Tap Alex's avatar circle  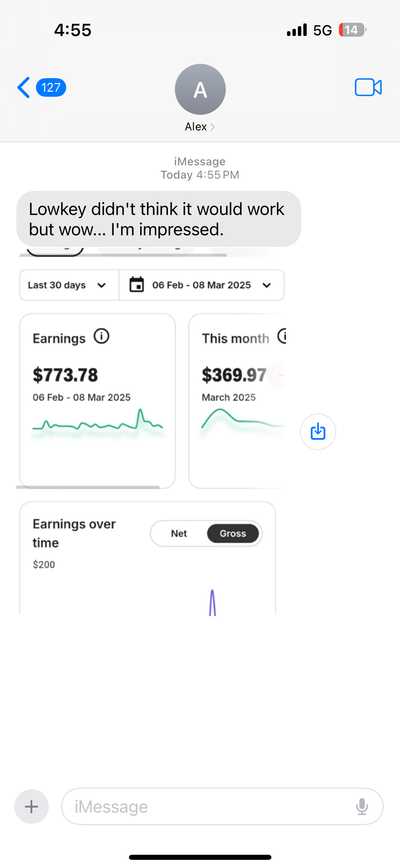tap(200, 89)
